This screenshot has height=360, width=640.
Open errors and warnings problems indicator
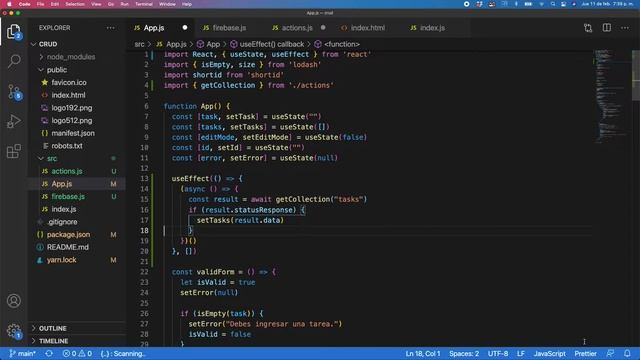pyautogui.click(x=77, y=353)
